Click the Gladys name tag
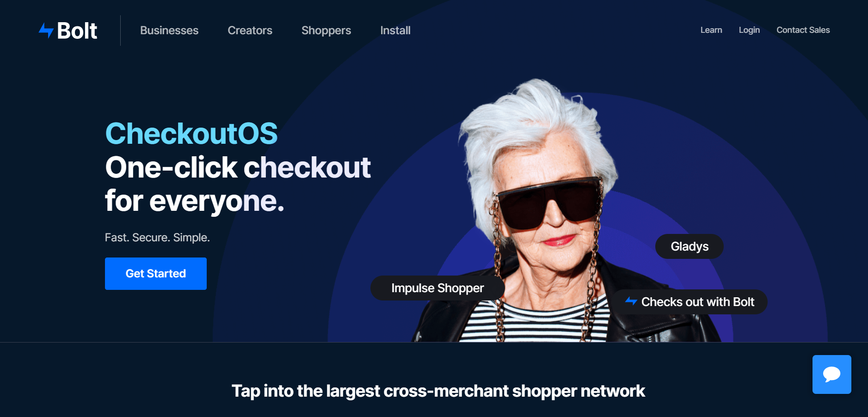This screenshot has width=868, height=417. click(x=689, y=246)
